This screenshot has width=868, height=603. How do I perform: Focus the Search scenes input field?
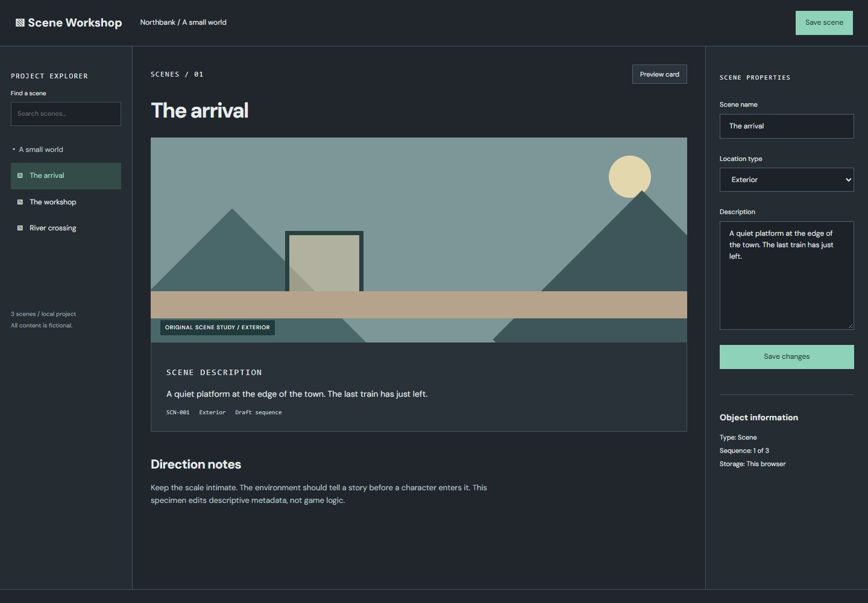(x=66, y=113)
